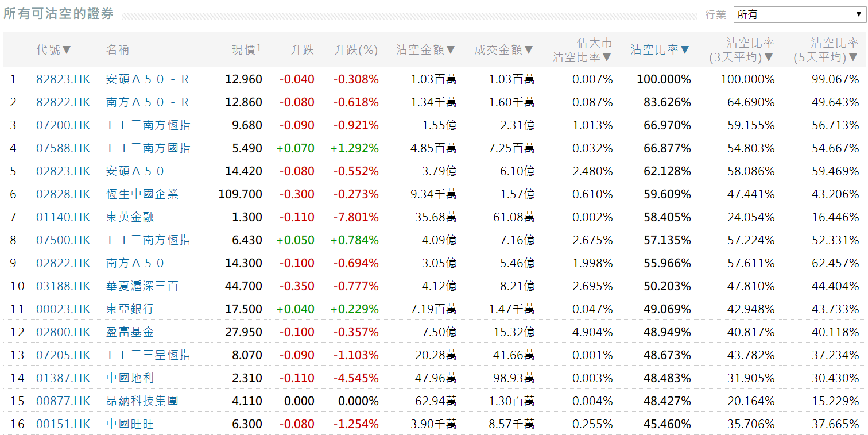Screen dimensions: 868x435
Task: Sort by 代號 column header
Action: click(54, 50)
